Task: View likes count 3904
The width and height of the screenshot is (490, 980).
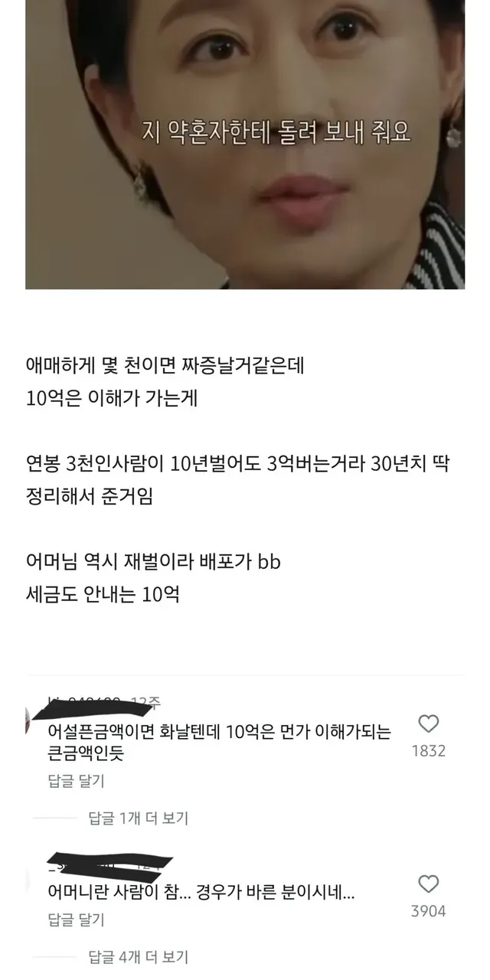Action: (429, 911)
